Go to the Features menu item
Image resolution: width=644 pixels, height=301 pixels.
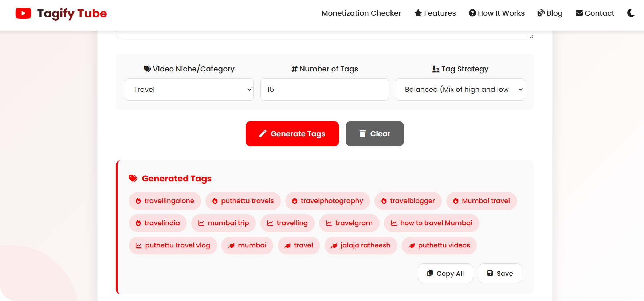(435, 13)
